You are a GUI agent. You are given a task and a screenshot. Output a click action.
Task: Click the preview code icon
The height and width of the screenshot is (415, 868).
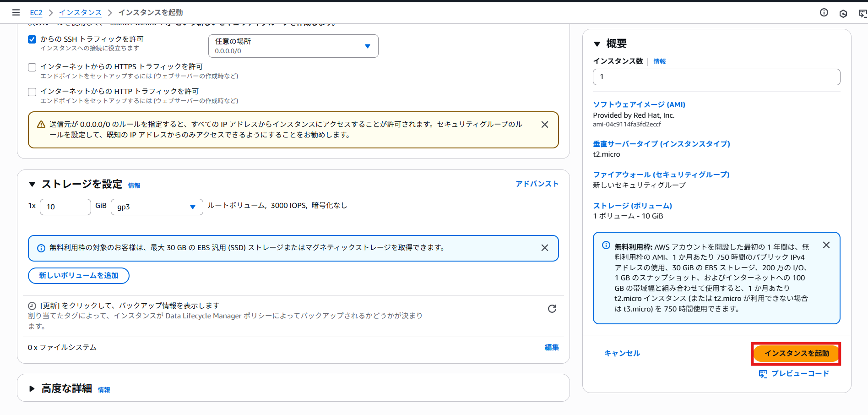[x=763, y=374]
